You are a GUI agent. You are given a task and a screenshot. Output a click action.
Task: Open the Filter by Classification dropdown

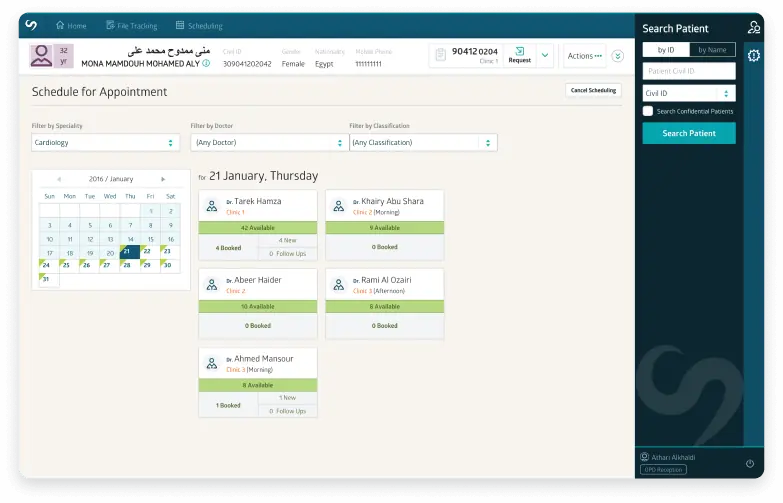(423, 142)
